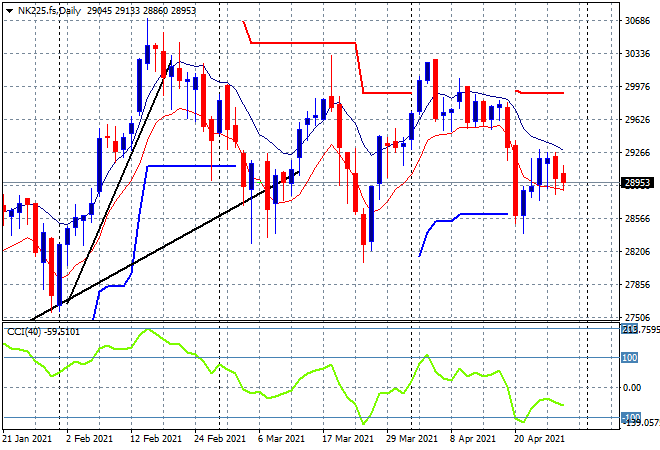Screen dimensions: 660x450
Task: Click the 29976 price axis label
Action: [x=637, y=87]
